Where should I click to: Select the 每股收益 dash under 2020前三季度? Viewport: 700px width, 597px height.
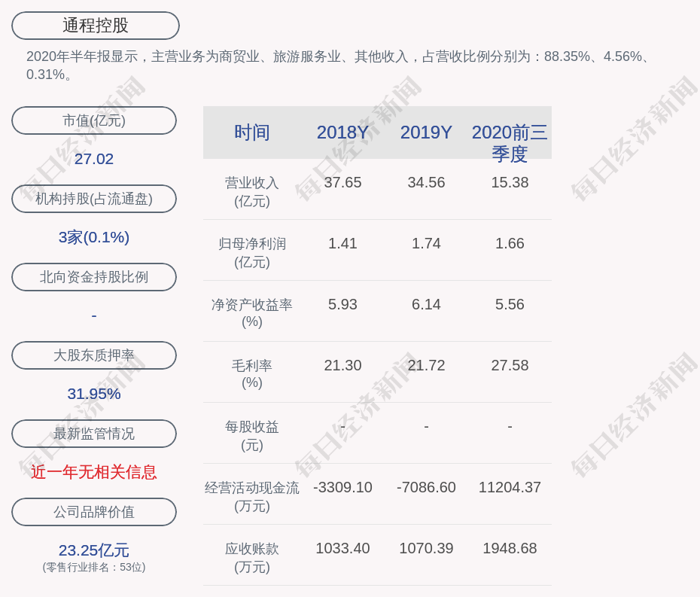(x=510, y=427)
